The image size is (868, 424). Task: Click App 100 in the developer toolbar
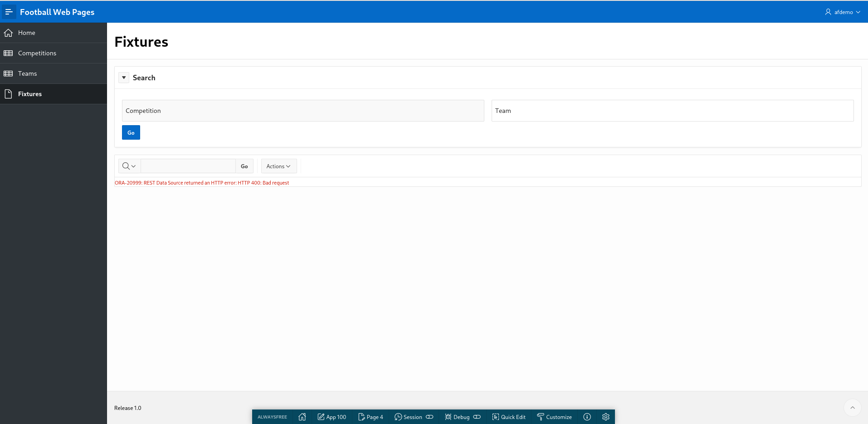click(x=332, y=417)
